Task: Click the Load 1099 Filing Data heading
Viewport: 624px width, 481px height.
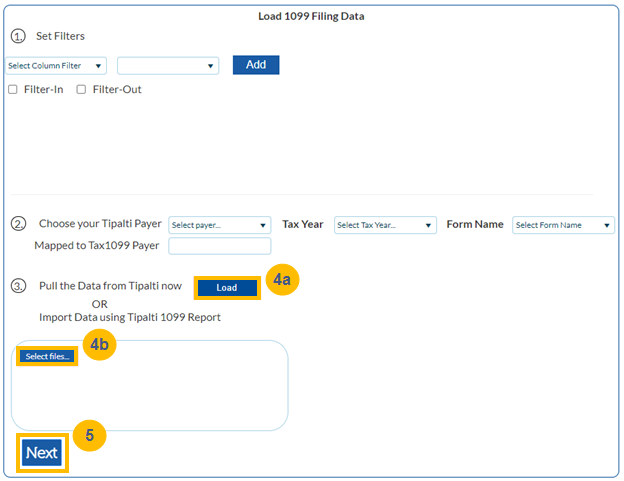Action: coord(311,15)
